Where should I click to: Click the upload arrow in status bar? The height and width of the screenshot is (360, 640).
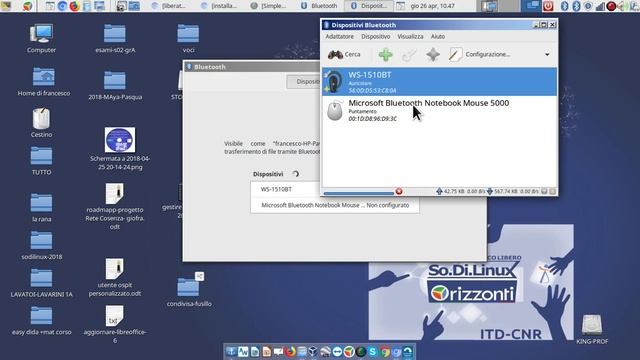click(x=439, y=191)
